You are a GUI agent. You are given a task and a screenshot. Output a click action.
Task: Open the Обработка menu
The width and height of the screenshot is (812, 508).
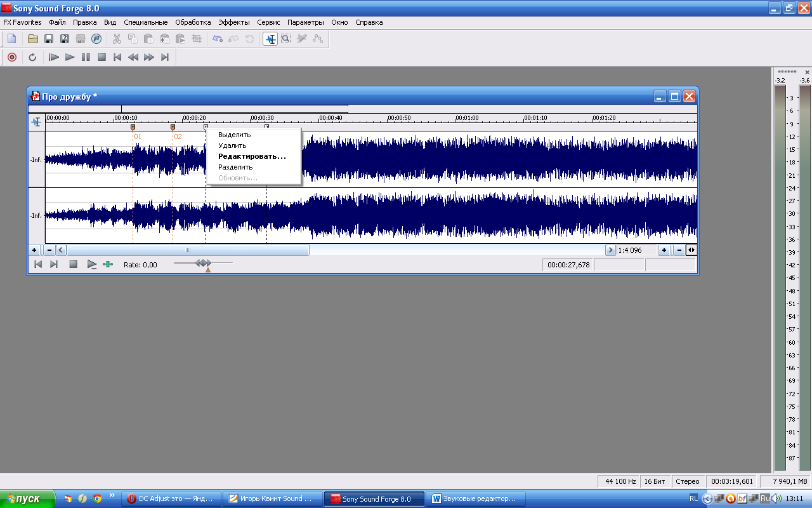point(193,22)
